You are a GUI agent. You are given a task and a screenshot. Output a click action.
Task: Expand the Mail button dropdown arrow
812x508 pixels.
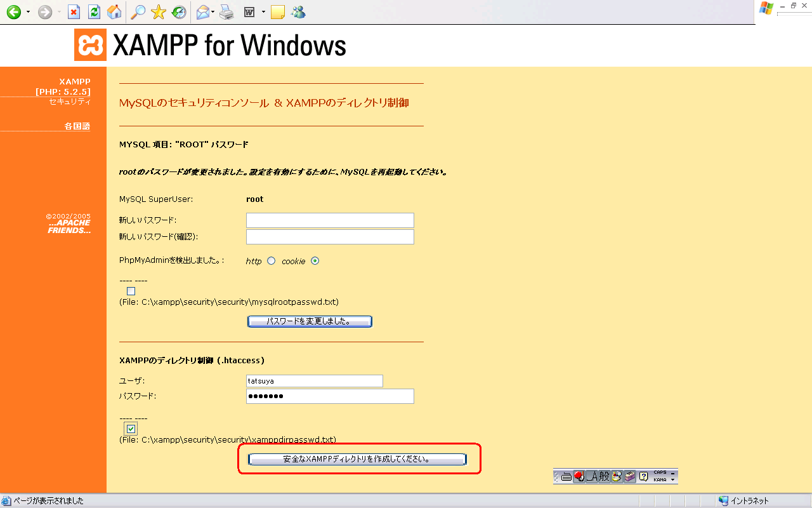pos(213,12)
